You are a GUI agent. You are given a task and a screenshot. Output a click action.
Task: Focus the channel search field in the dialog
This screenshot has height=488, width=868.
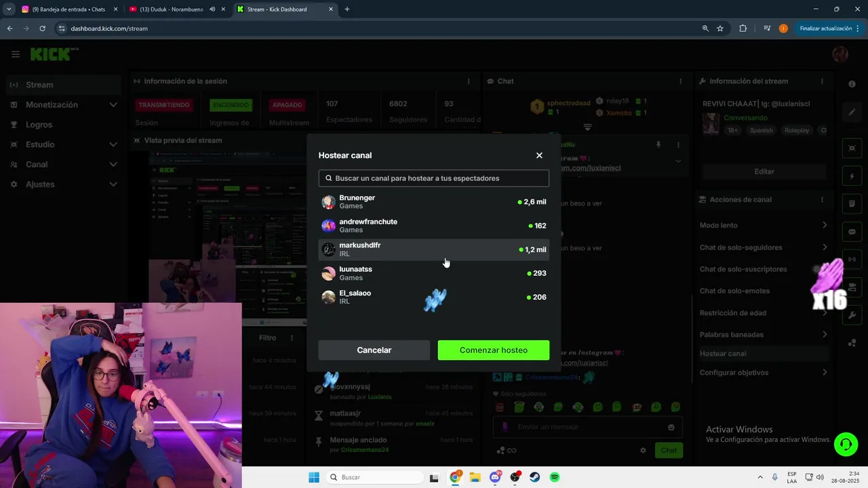[x=434, y=178]
